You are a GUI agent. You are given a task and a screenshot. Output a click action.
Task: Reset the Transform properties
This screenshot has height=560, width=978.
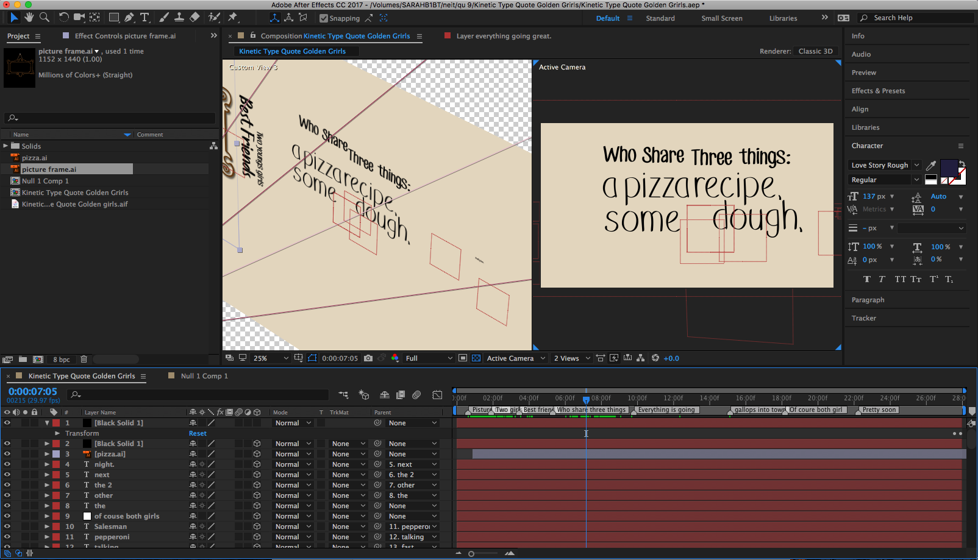point(198,433)
